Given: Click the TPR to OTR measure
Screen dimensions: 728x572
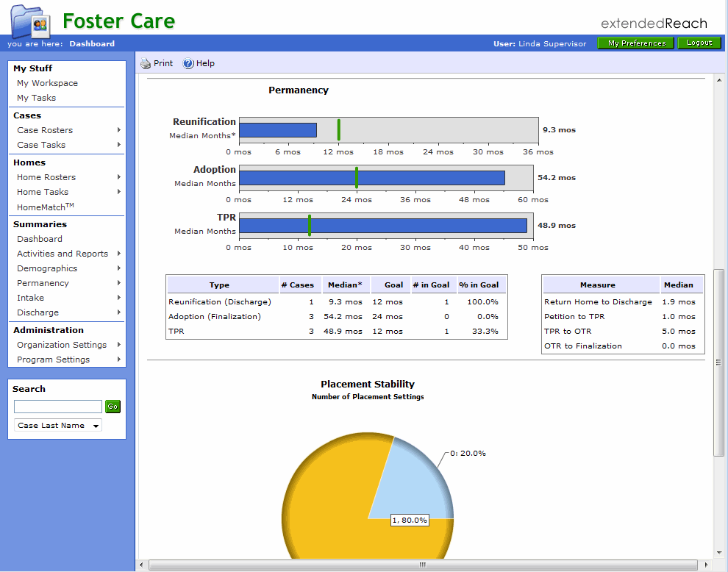Looking at the screenshot, I should (568, 332).
